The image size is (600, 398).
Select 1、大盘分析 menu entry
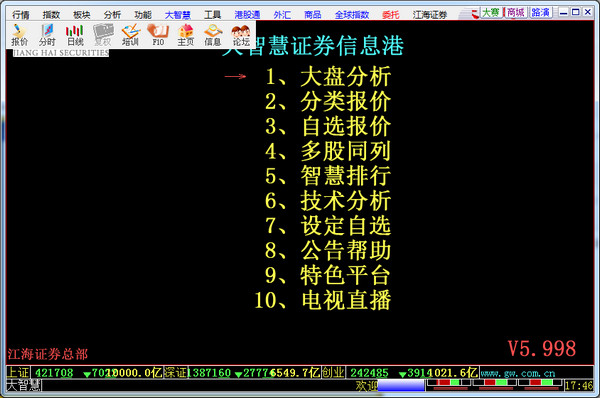coord(328,77)
